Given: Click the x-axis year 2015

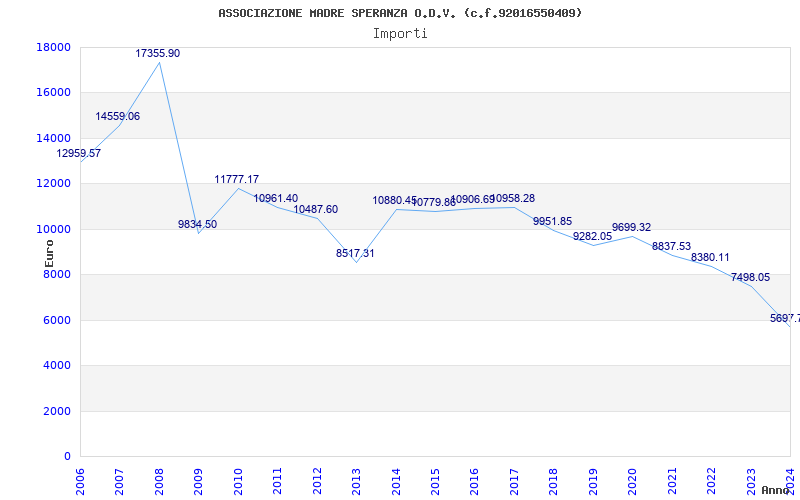Looking at the screenshot, I should pyautogui.click(x=435, y=481).
